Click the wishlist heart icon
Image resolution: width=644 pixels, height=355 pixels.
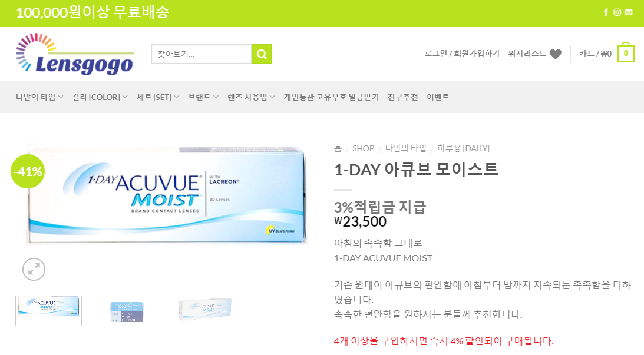point(555,54)
